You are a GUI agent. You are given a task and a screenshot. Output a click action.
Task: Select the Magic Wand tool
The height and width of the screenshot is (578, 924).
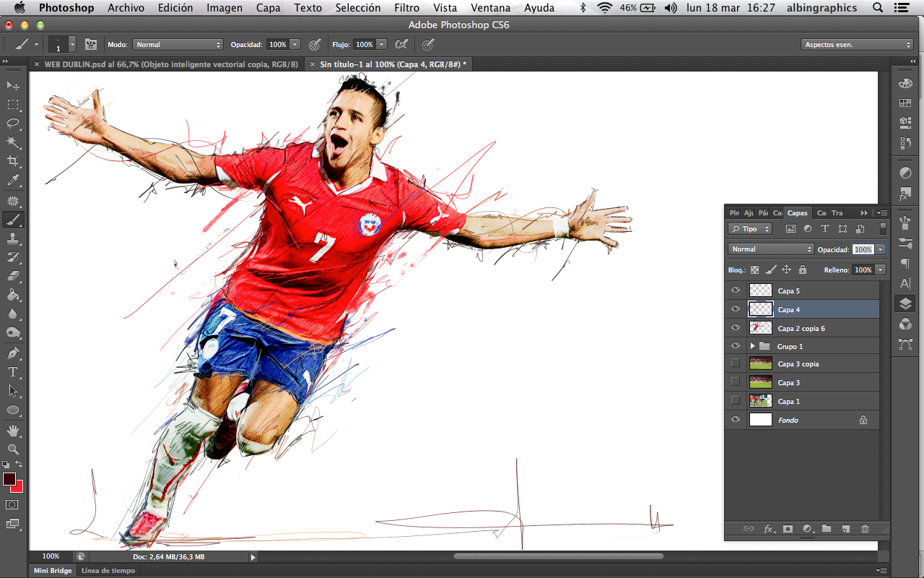(13, 142)
